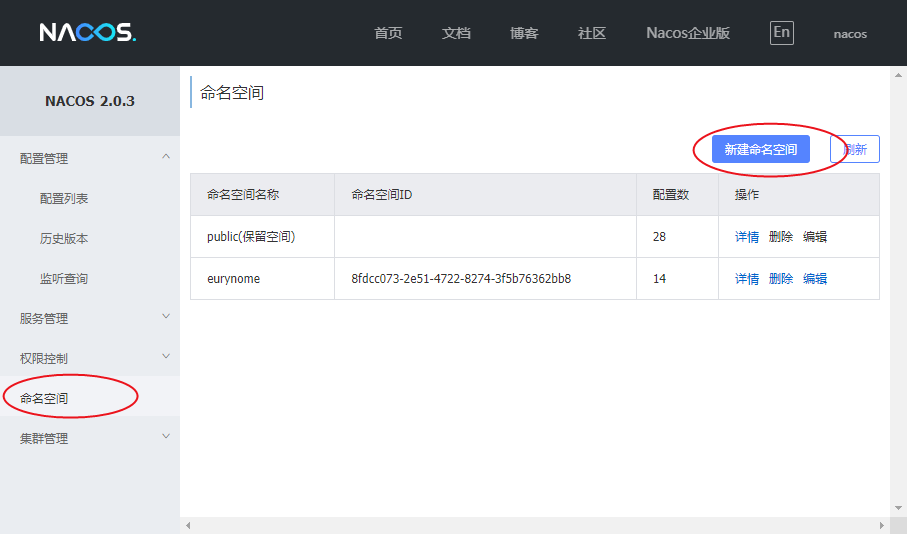Image resolution: width=907 pixels, height=534 pixels.
Task: Expand the 集群管理 menu section
Action: (166, 437)
